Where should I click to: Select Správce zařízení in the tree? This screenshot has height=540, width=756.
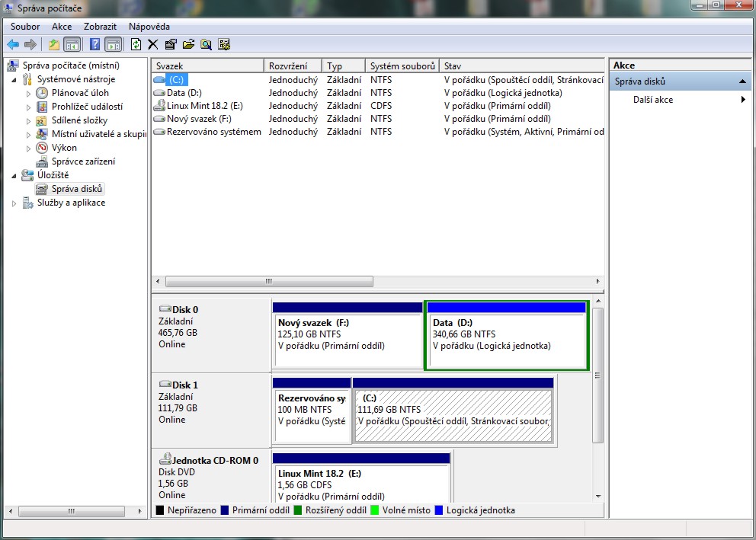(x=83, y=161)
